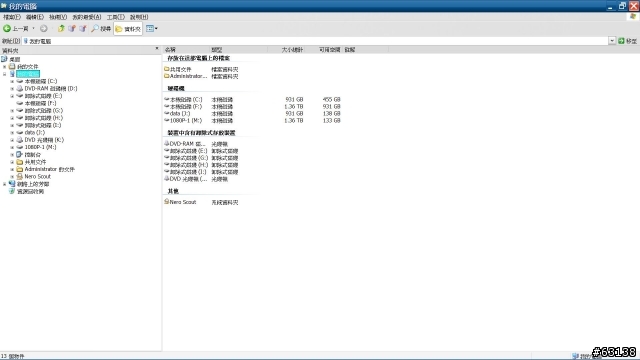Select 本機磁碟 (C:) in the file list
The height and width of the screenshot is (360, 640).
pyautogui.click(x=186, y=100)
